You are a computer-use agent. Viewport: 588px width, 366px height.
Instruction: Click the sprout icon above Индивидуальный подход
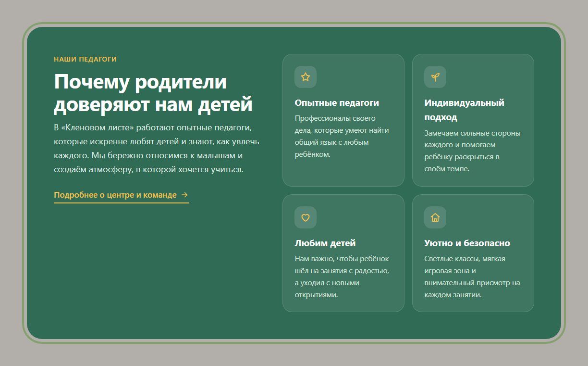(x=435, y=77)
